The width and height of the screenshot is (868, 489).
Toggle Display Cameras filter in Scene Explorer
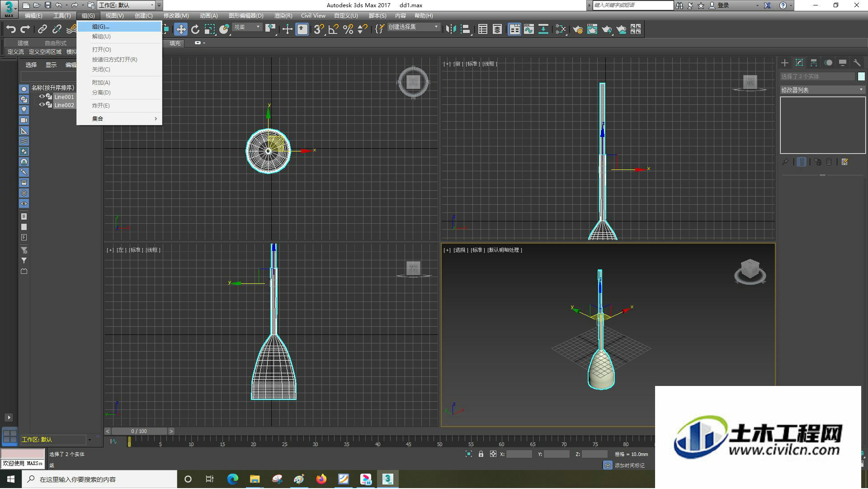[x=24, y=120]
